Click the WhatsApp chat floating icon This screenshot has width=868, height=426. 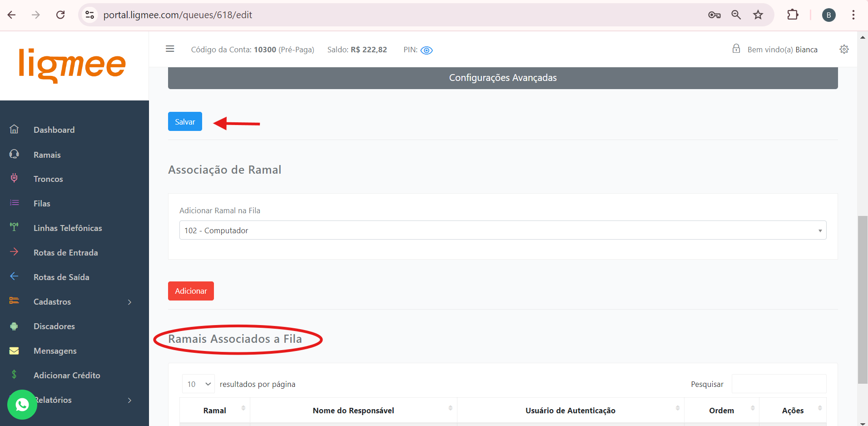click(x=22, y=404)
